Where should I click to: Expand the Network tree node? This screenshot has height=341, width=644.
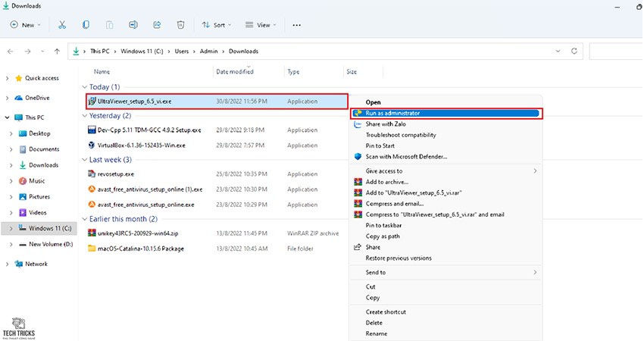click(7, 264)
